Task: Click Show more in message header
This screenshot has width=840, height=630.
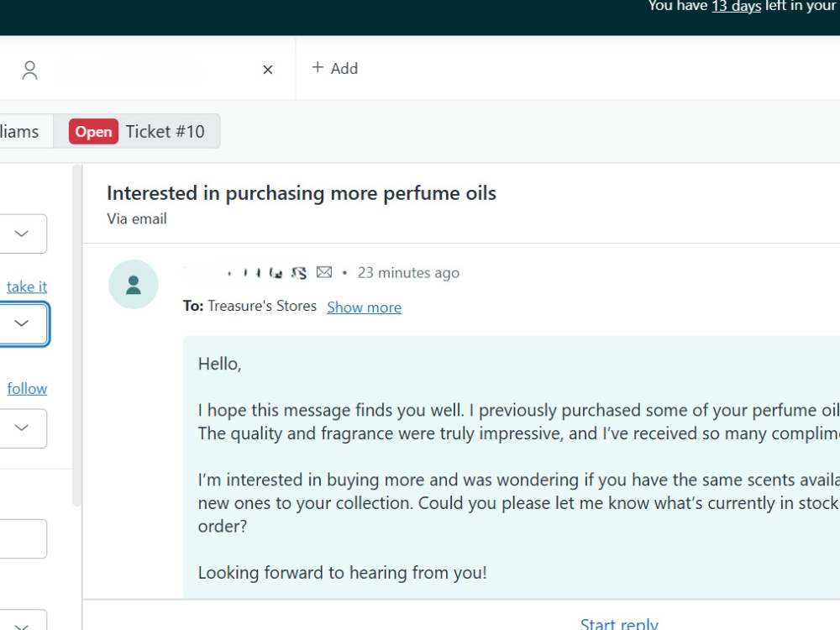Action: tap(365, 307)
